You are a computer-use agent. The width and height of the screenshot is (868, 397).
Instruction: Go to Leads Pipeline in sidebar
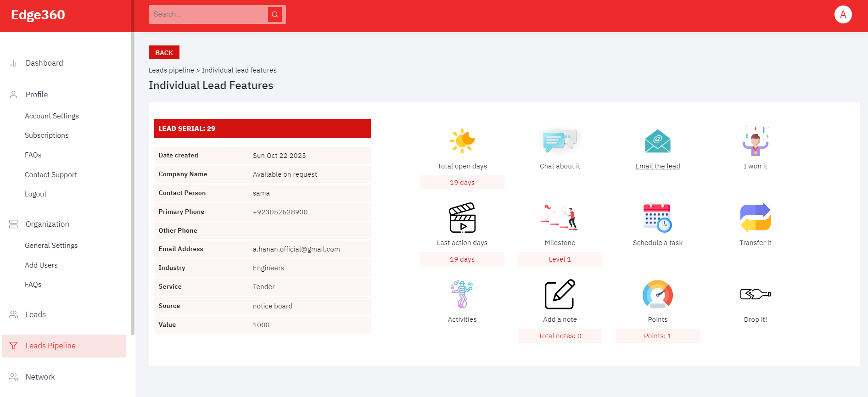50,346
